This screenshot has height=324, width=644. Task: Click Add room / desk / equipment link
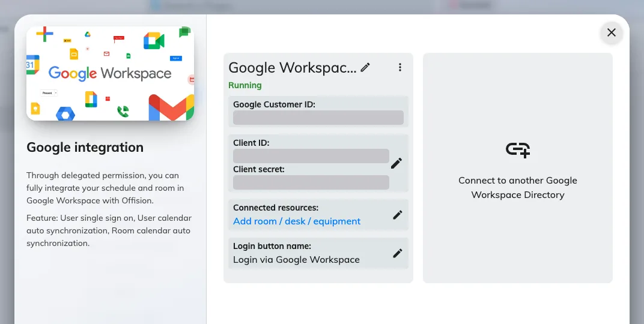297,221
